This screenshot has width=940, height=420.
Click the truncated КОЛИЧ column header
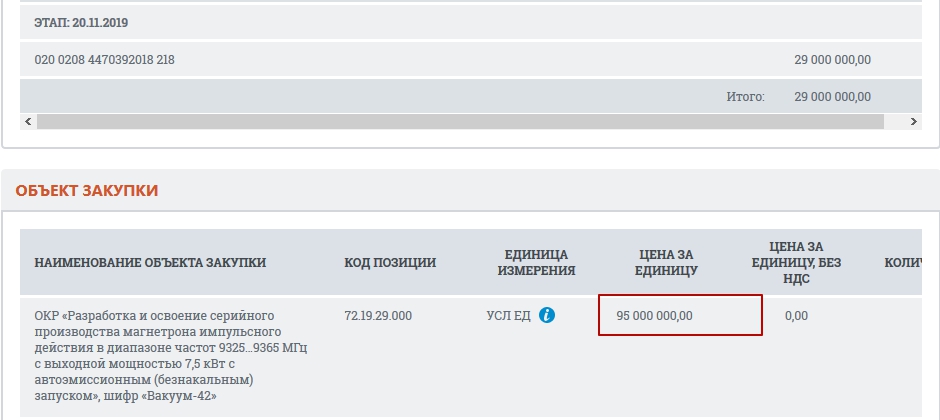pyautogui.click(x=903, y=262)
